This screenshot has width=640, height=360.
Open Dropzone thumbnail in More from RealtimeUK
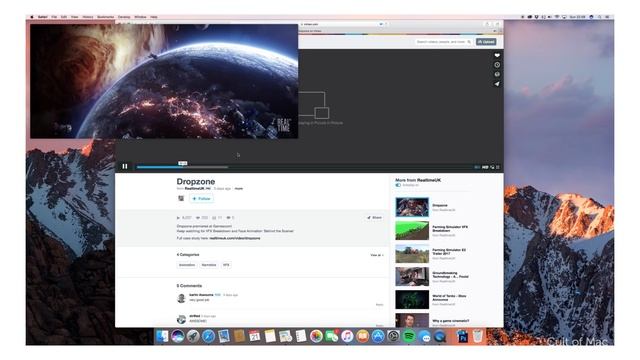(412, 207)
